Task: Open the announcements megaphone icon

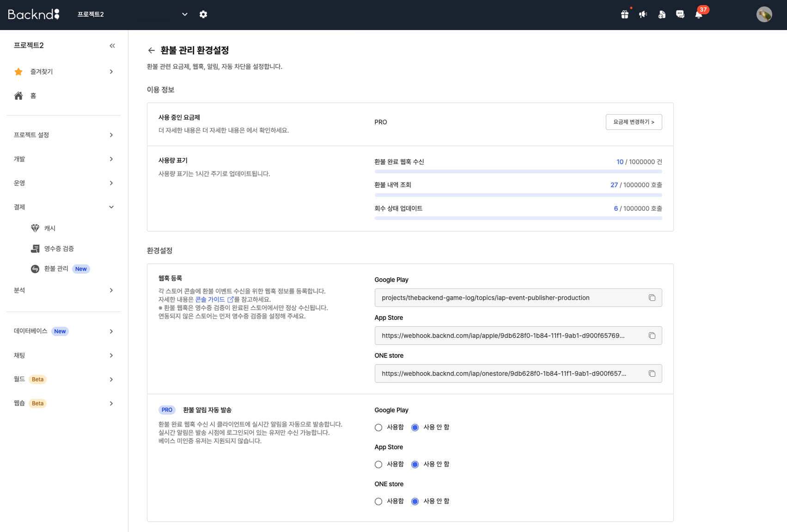Action: pos(643,14)
